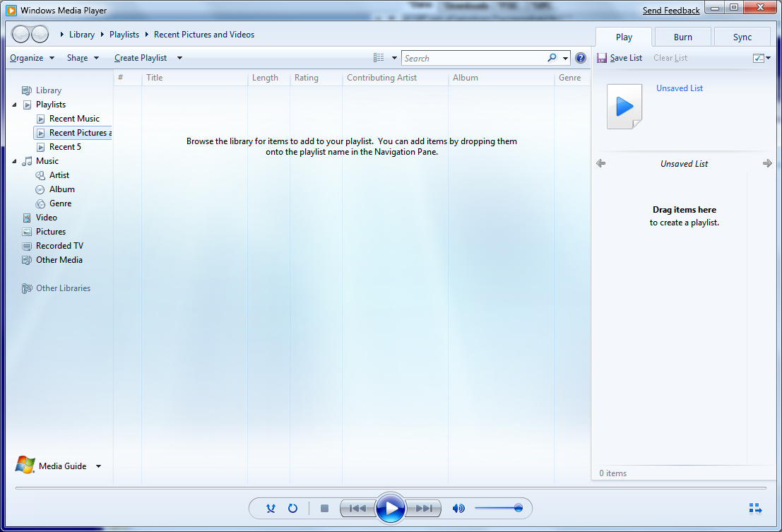Select Music in the navigation pane
Viewport: 782px width, 532px height.
tap(47, 161)
